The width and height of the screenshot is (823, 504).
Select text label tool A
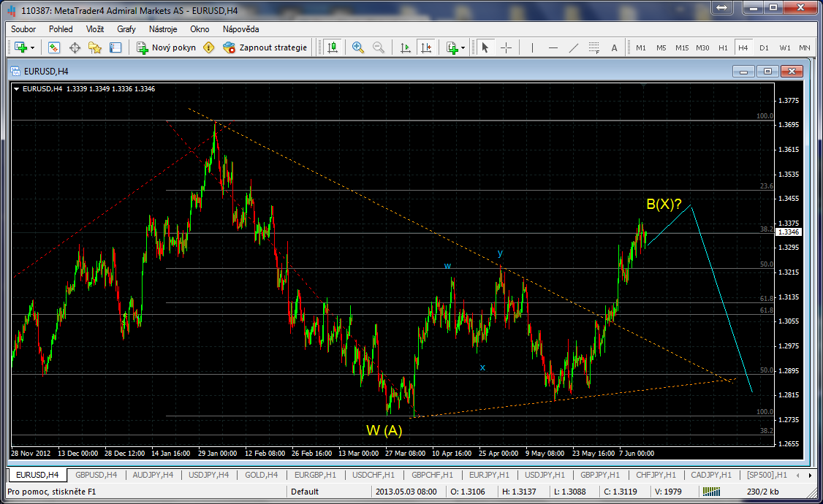pyautogui.click(x=614, y=47)
